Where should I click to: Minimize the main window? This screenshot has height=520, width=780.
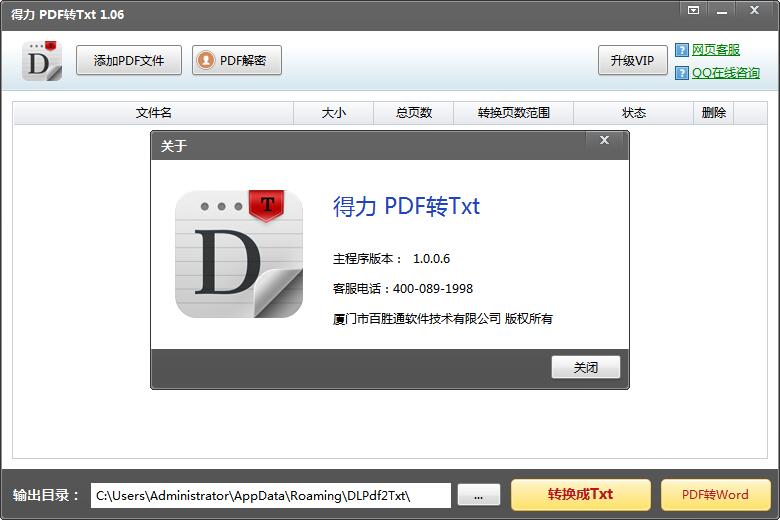722,10
